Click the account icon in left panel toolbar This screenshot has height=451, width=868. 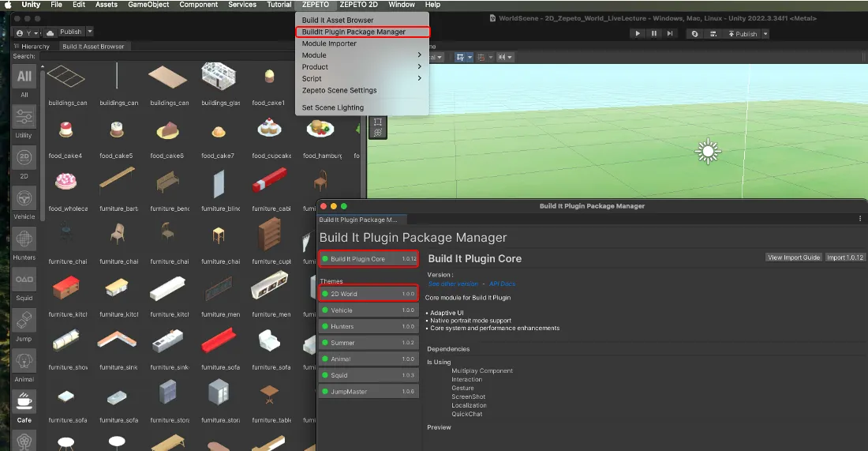(20, 32)
